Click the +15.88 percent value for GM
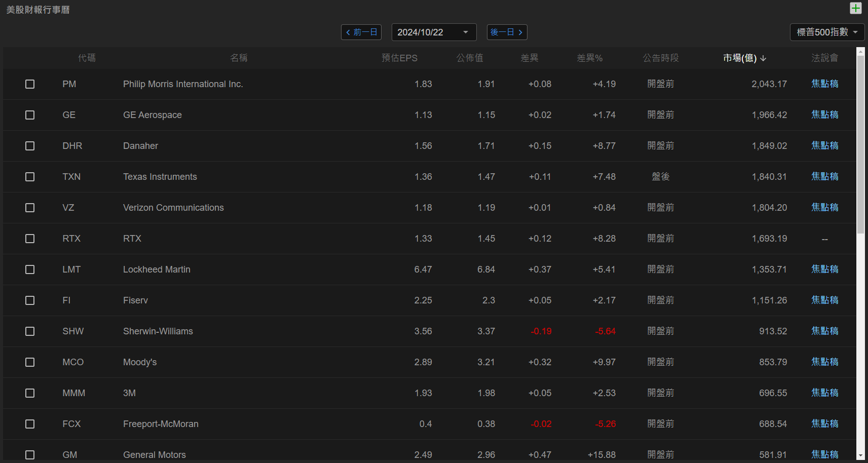Image resolution: width=868 pixels, height=463 pixels. click(x=601, y=455)
